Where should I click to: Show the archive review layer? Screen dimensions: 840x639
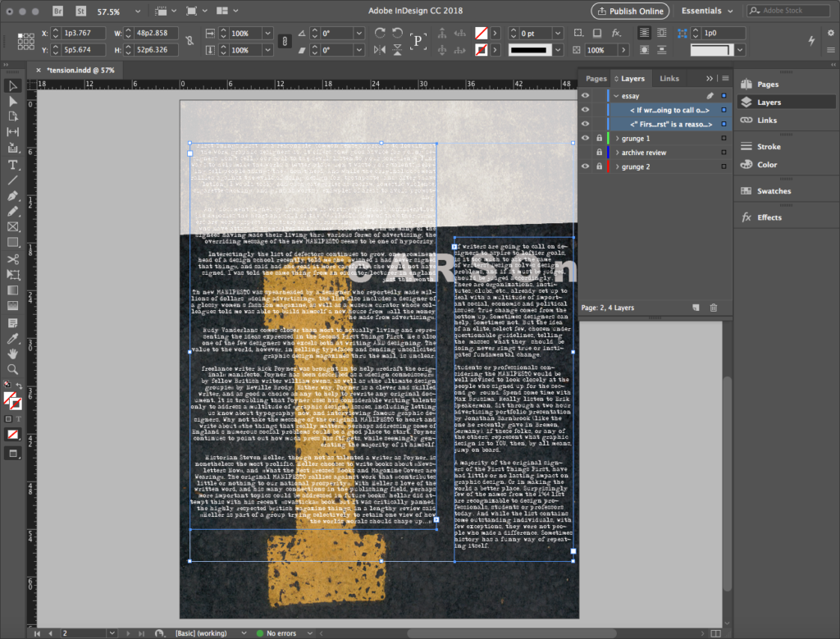pos(586,153)
